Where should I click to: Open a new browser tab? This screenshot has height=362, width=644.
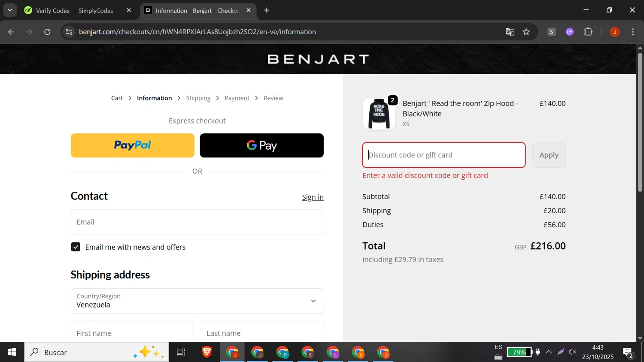[x=267, y=10]
